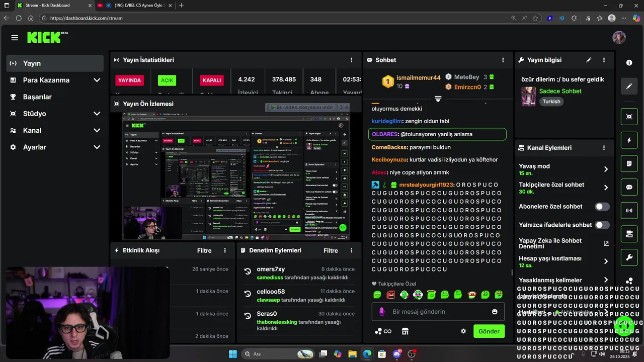Click the document notes icon in right sidebar
The height and width of the screenshot is (362, 644).
[x=629, y=164]
